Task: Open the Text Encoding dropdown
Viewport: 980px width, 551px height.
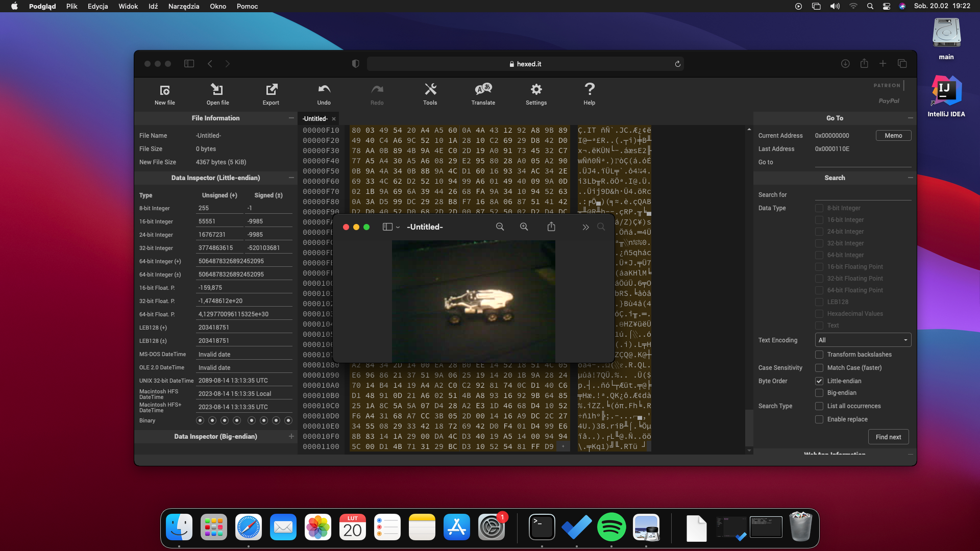Action: tap(863, 340)
